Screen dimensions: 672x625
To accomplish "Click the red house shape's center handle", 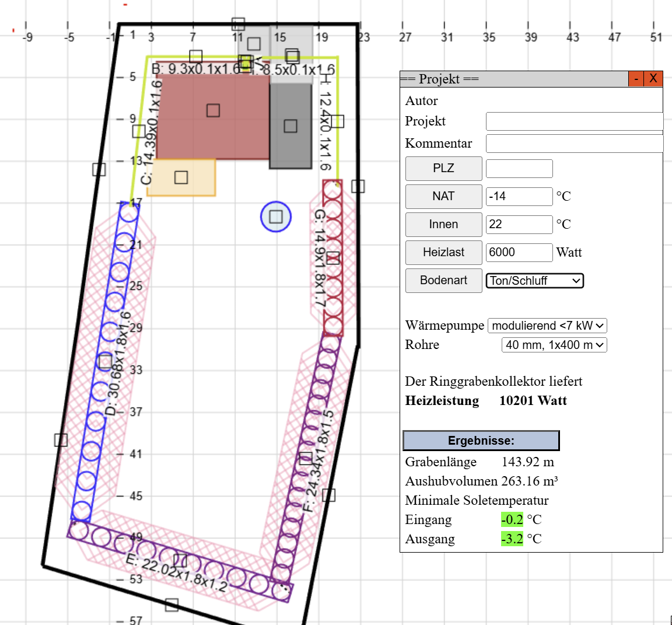I will click(213, 110).
